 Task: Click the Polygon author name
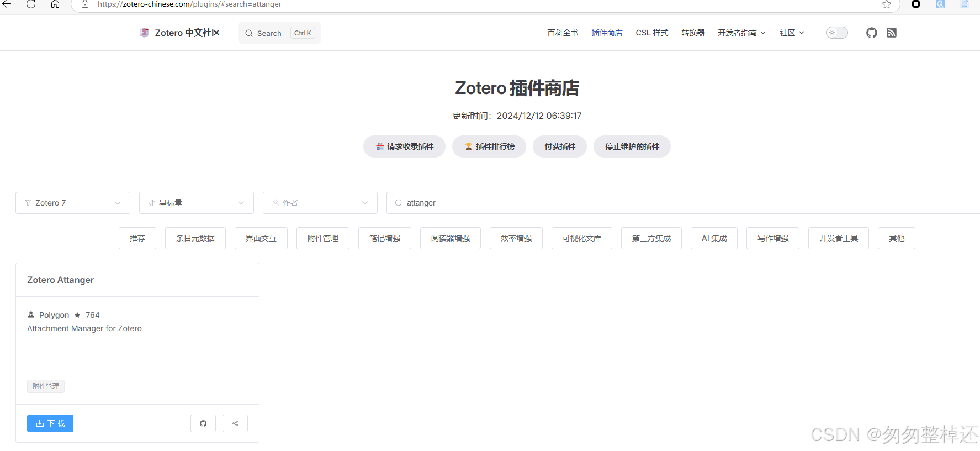[x=54, y=315]
